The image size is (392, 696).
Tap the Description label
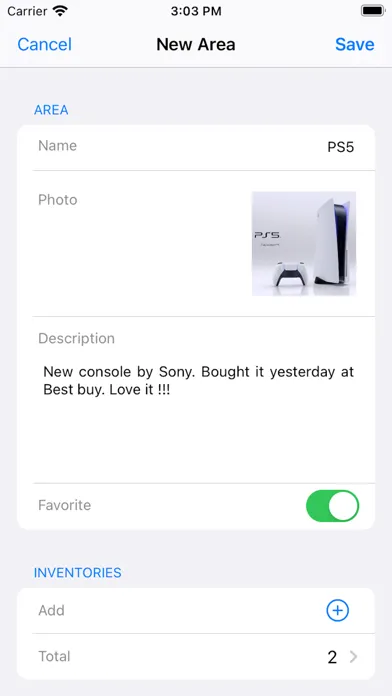(76, 338)
